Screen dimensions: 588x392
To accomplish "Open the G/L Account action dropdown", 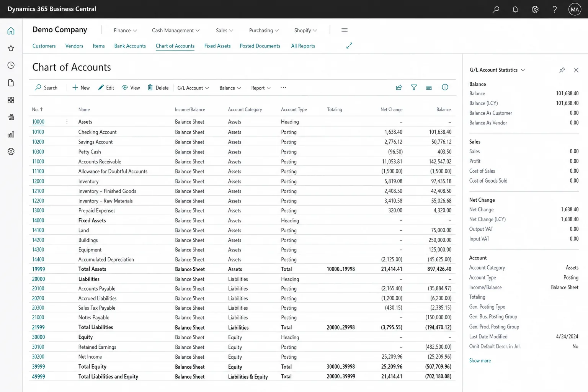I will point(193,88).
